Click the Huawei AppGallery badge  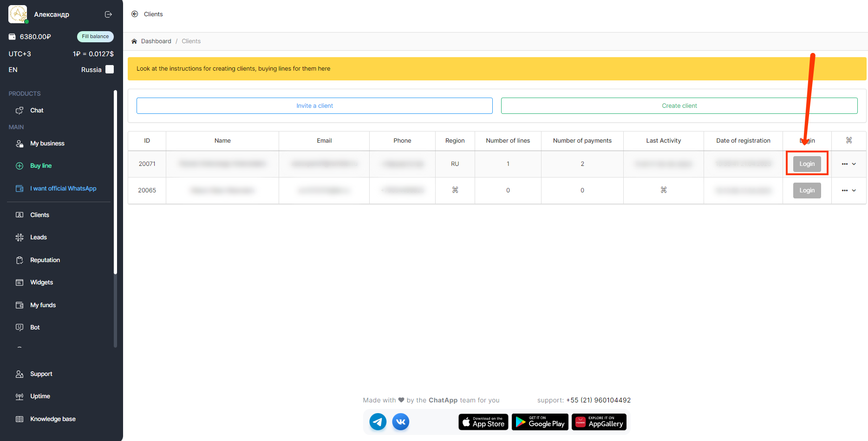[x=599, y=422]
